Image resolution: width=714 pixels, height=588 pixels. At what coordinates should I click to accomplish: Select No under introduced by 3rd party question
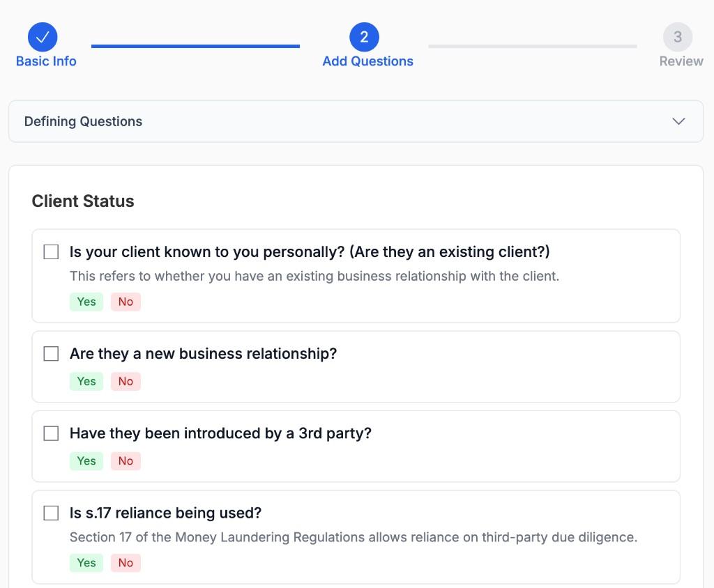[x=126, y=461]
